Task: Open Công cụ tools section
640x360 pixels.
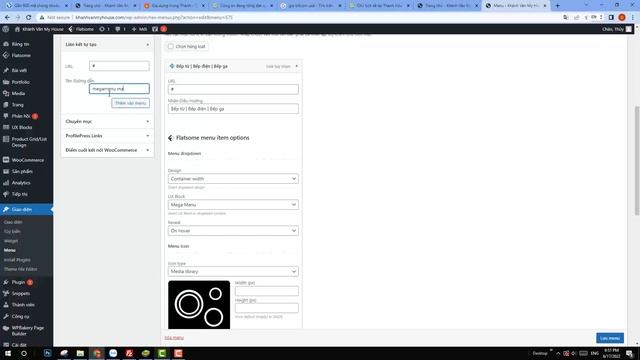Action: tap(20, 316)
